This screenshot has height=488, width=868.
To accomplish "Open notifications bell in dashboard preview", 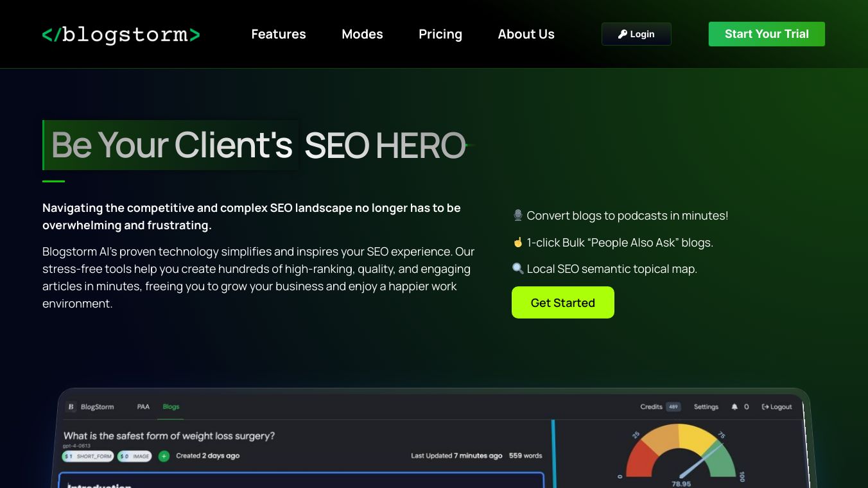I will coord(734,407).
